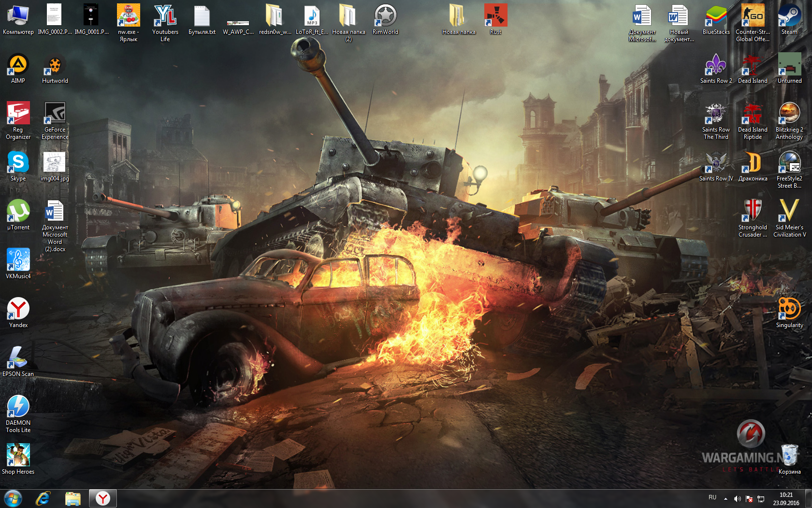The image size is (812, 508).
Task: Select the IMG_0002 file icon
Action: 55,19
